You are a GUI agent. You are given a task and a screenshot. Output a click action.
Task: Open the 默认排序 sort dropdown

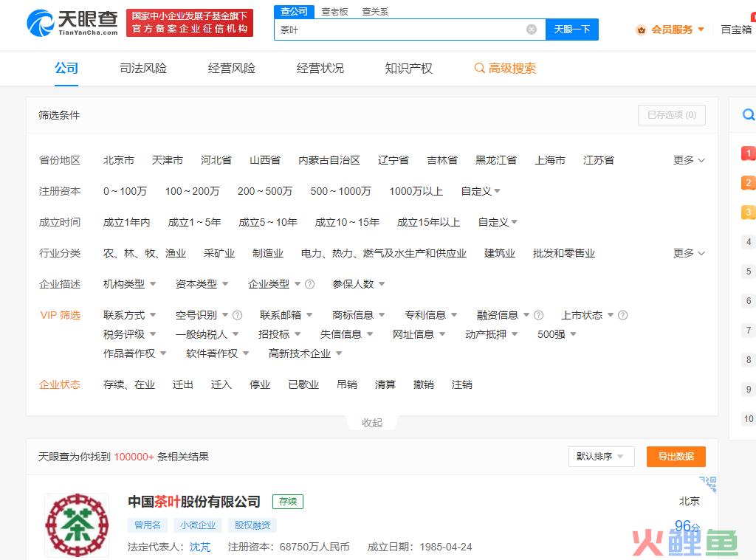[x=601, y=457]
